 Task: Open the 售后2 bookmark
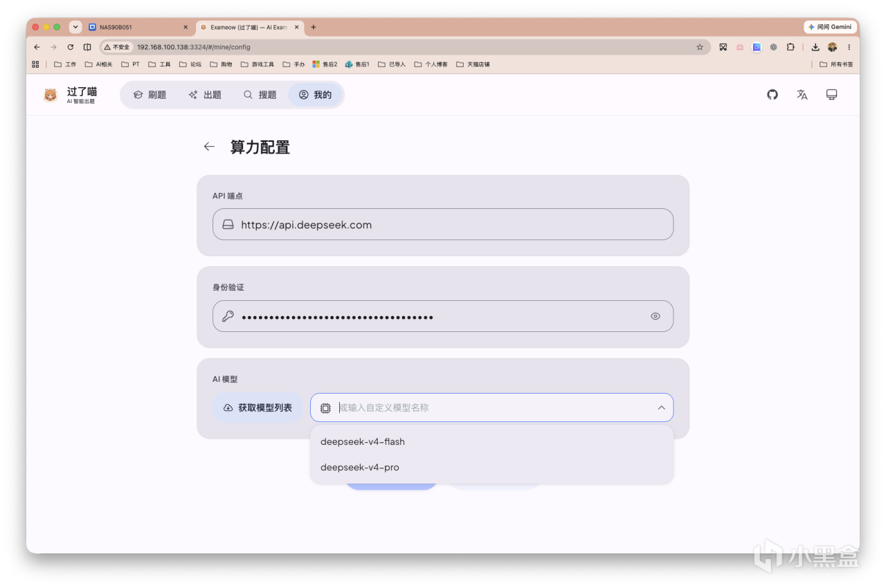(325, 64)
